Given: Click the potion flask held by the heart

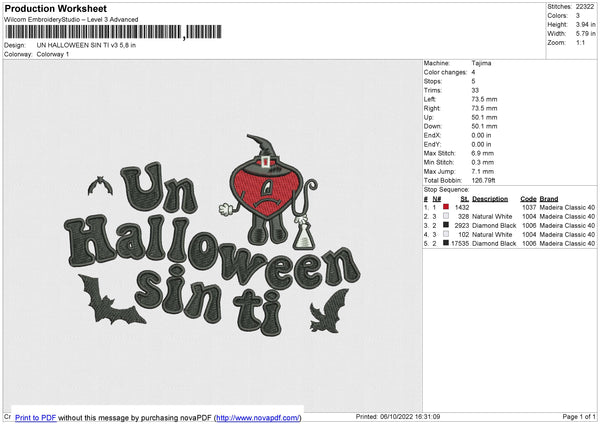Looking at the screenshot, I should 304,236.
